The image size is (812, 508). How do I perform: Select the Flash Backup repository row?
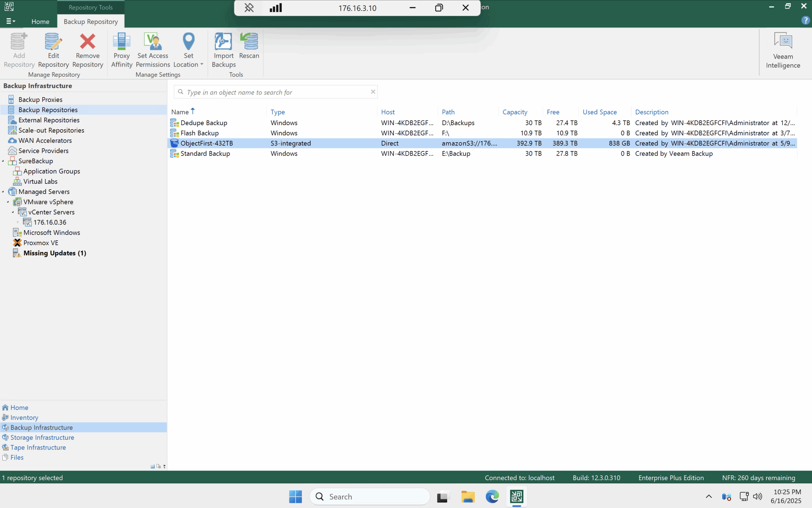click(483, 133)
